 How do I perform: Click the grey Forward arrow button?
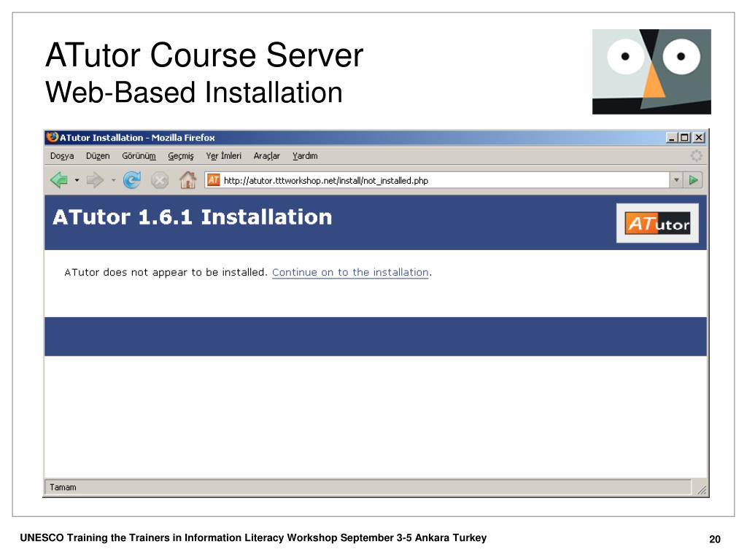95,180
